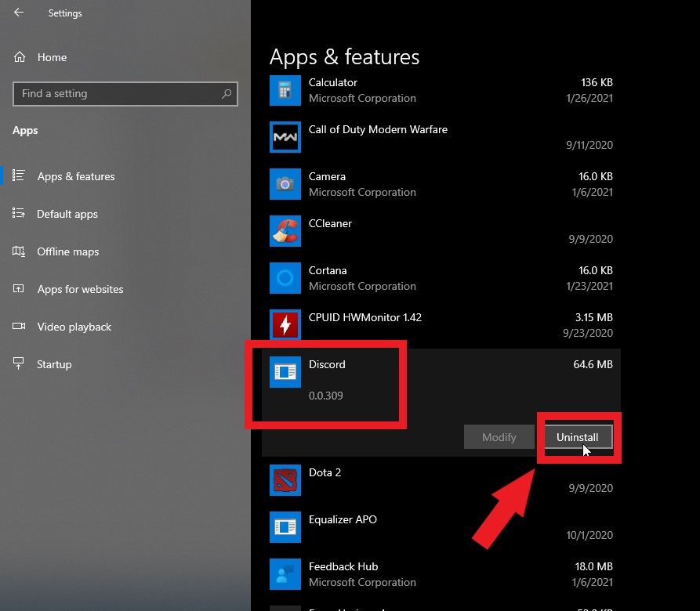
Task: Click the Apps section label in sidebar
Action: [25, 131]
